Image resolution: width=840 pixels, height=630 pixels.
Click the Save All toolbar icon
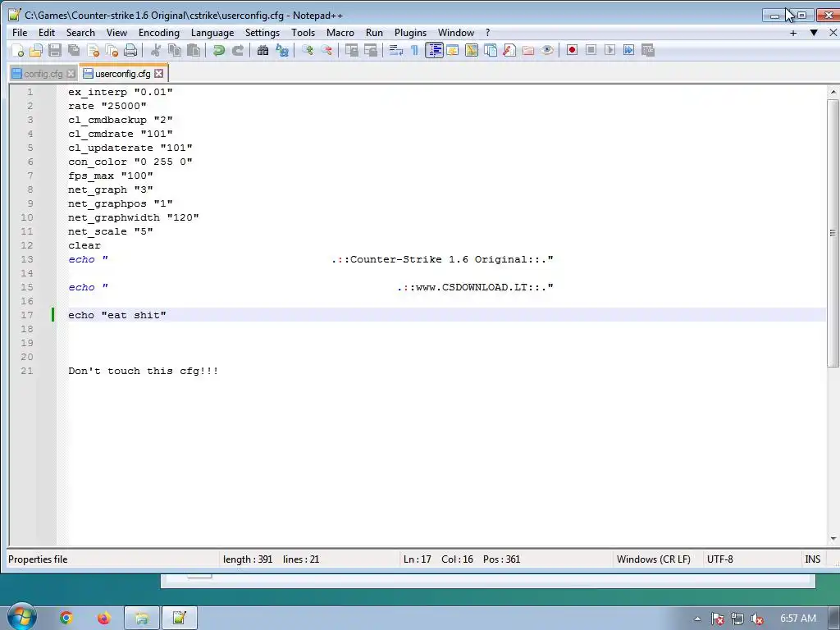point(74,50)
